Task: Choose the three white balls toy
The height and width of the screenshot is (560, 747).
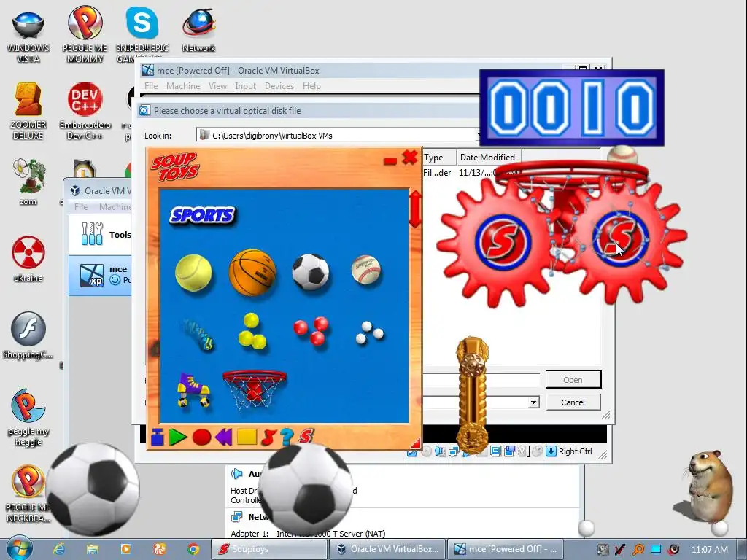Action: pos(370,332)
